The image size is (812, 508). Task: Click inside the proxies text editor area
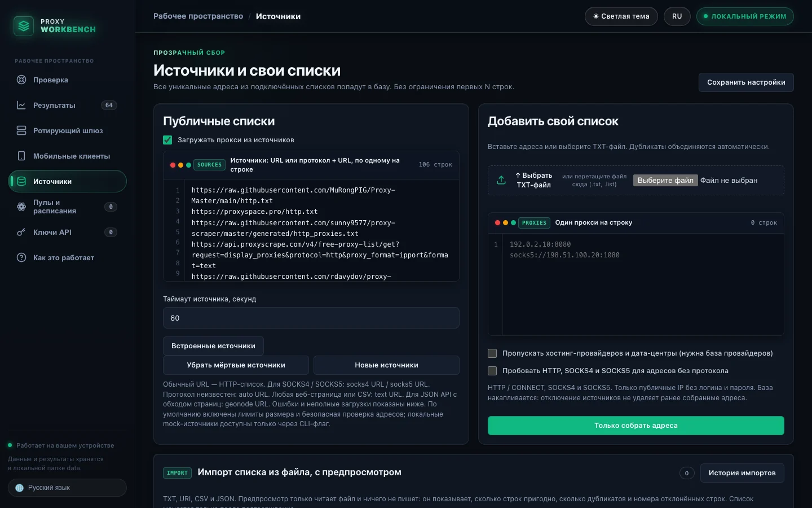click(x=643, y=284)
